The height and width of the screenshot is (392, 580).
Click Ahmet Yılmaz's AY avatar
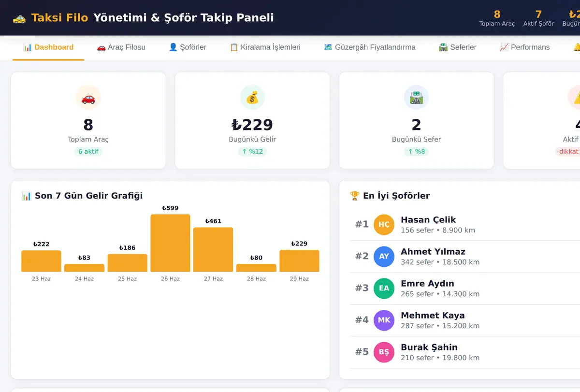(384, 257)
